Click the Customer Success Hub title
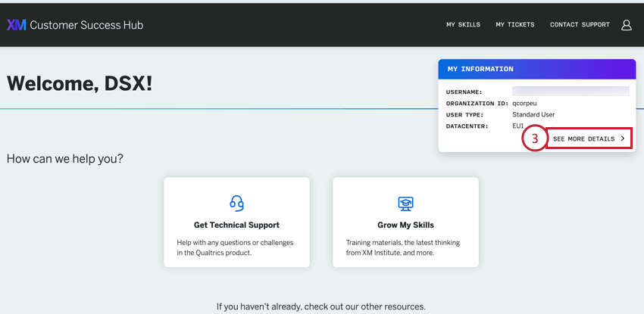 click(x=86, y=25)
